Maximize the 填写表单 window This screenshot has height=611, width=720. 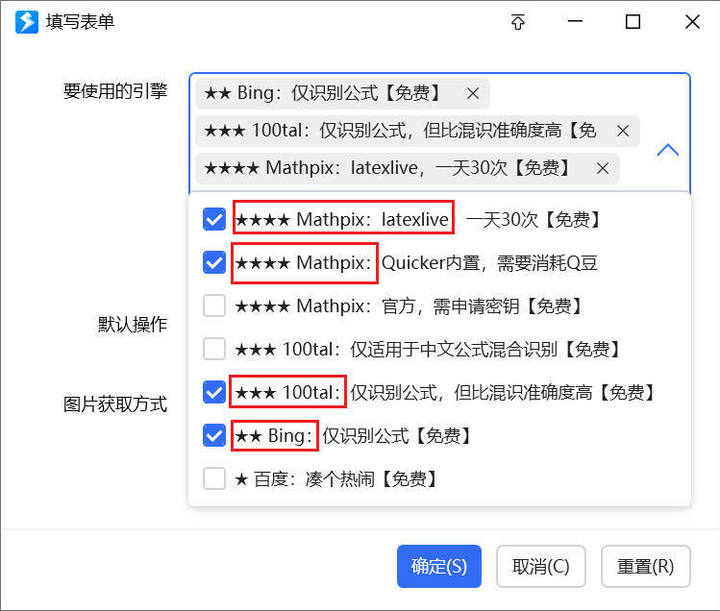(633, 22)
